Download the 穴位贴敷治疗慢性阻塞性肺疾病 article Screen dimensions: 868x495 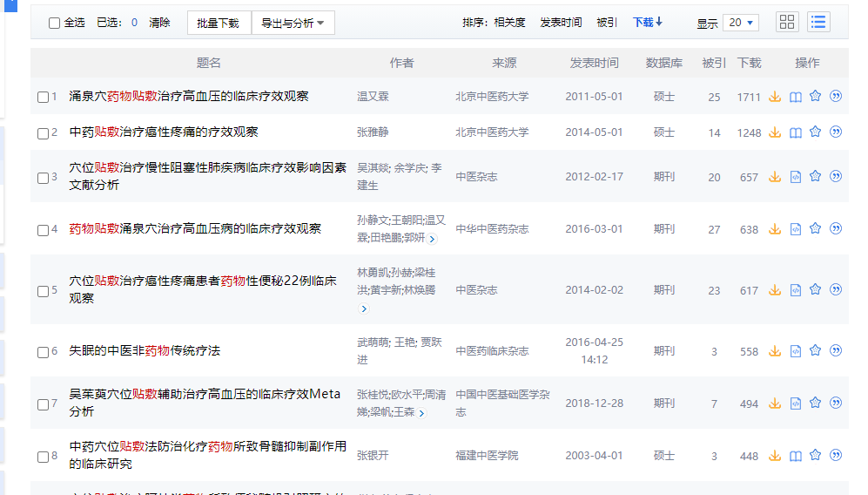coord(775,177)
